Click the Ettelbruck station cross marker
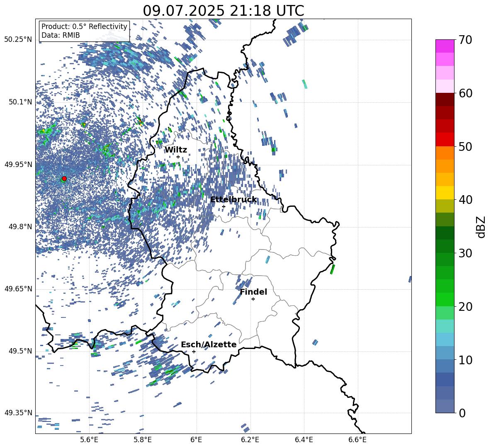Viewport: 491px width, 448px height. (224, 206)
